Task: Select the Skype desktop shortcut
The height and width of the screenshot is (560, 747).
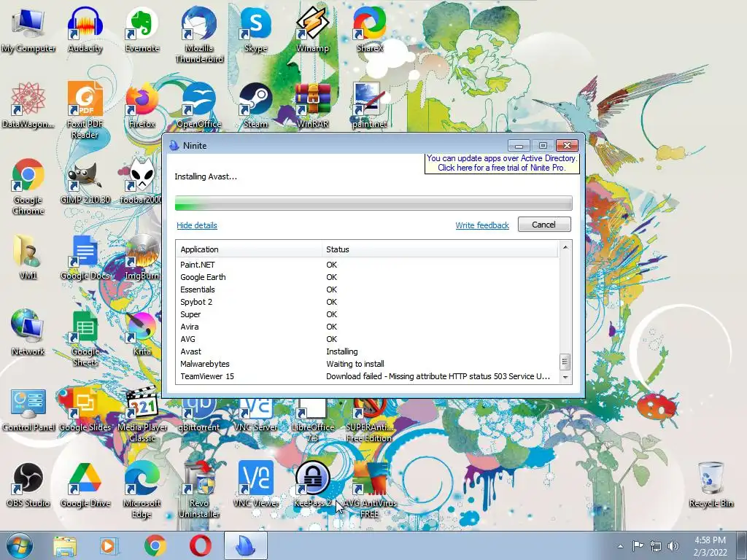Action: pyautogui.click(x=256, y=29)
